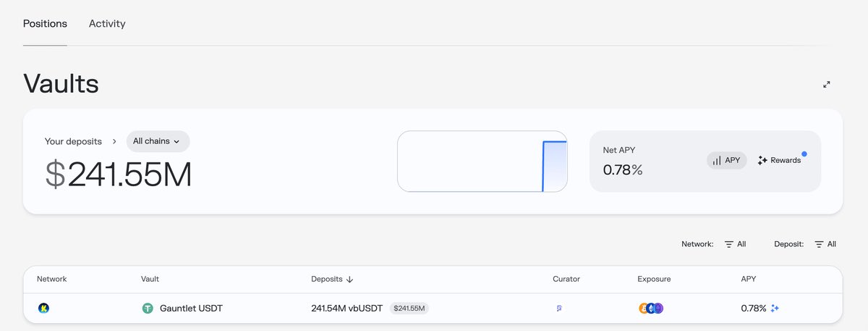Click the sparkle icon beside 0.78% APY

click(x=775, y=309)
